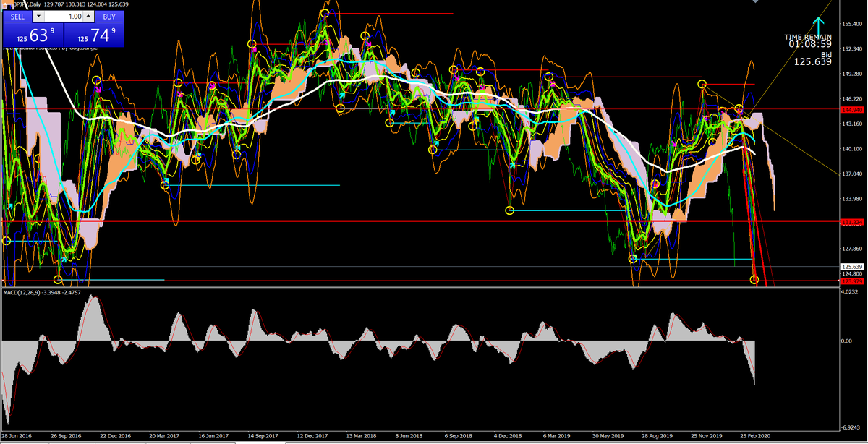
Task: Click the white 125.639 current price tag
Action: pos(853,267)
